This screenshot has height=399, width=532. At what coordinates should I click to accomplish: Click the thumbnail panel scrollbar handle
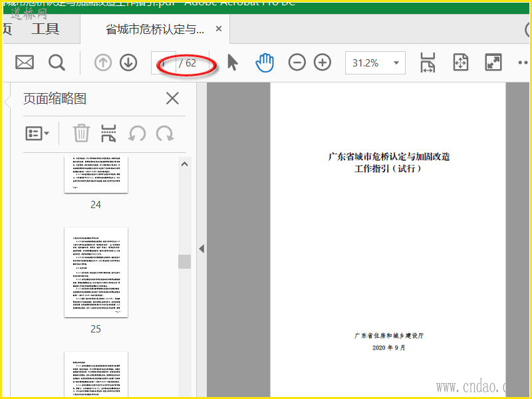(x=185, y=261)
